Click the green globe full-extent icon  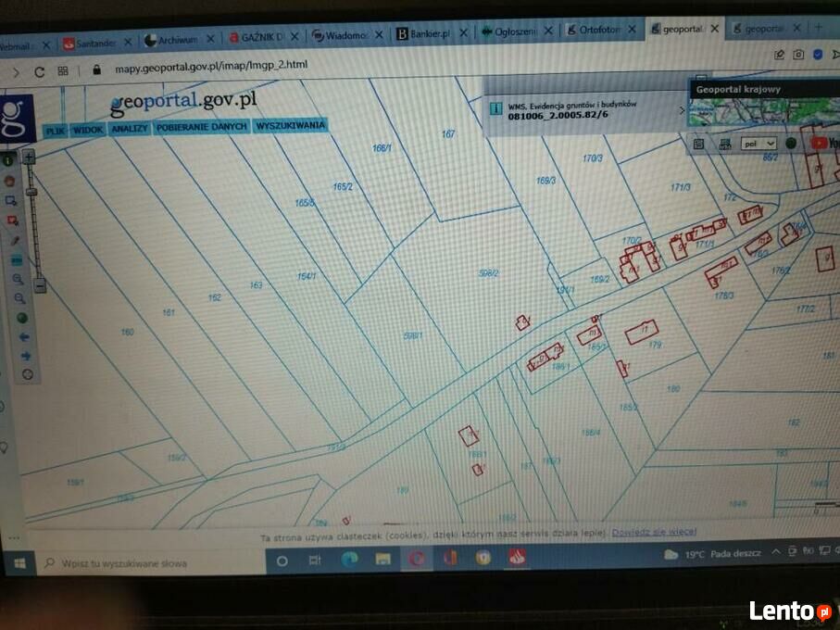[x=22, y=318]
